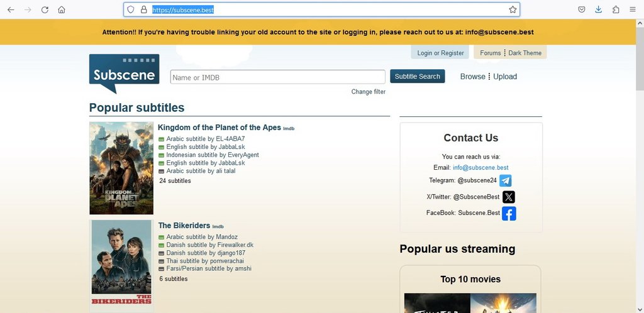The height and width of the screenshot is (313, 644).
Task: Click Kingdom of the Planet of the Apes poster
Action: [121, 168]
